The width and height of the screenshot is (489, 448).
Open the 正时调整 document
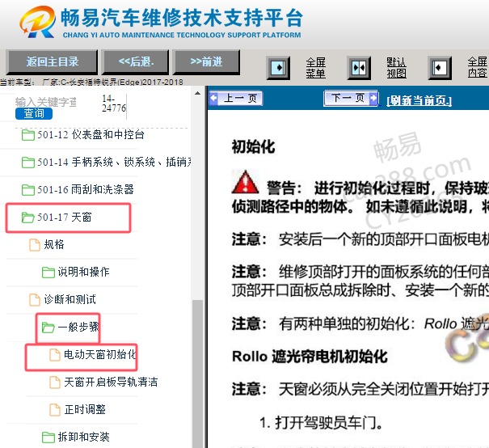[x=85, y=409]
